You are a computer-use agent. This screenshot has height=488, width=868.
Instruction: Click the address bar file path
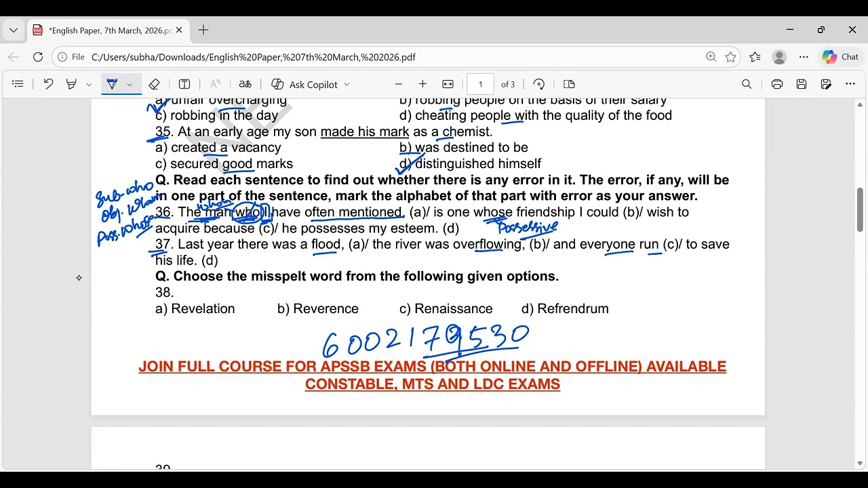click(x=253, y=58)
